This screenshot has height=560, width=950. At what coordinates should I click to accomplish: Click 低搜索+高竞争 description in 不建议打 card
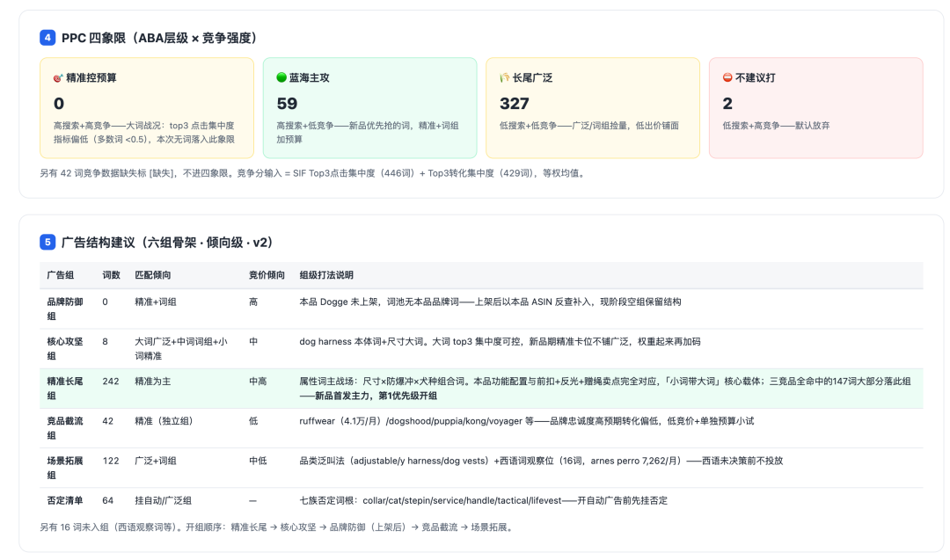click(776, 126)
